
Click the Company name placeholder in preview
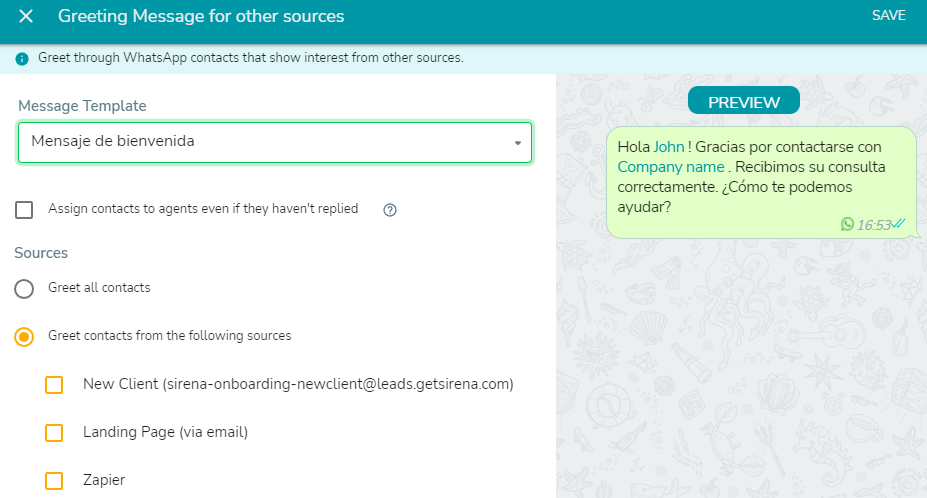[671, 167]
